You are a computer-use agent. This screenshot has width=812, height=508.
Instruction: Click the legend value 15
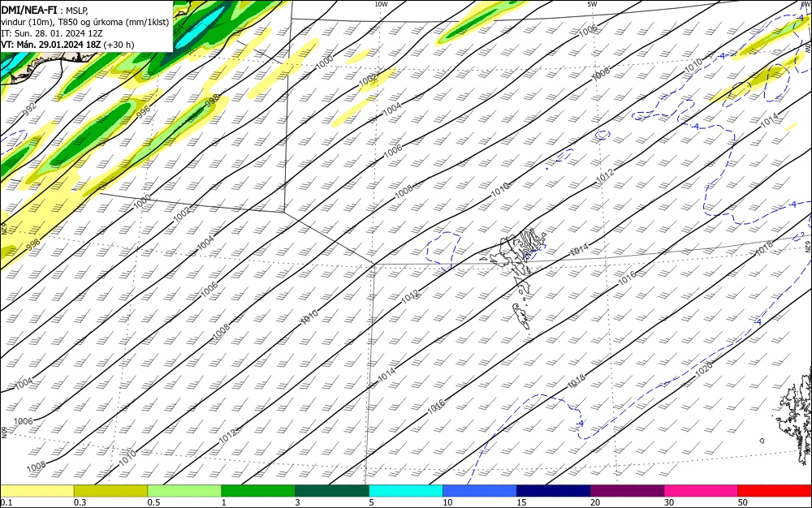[x=521, y=502]
